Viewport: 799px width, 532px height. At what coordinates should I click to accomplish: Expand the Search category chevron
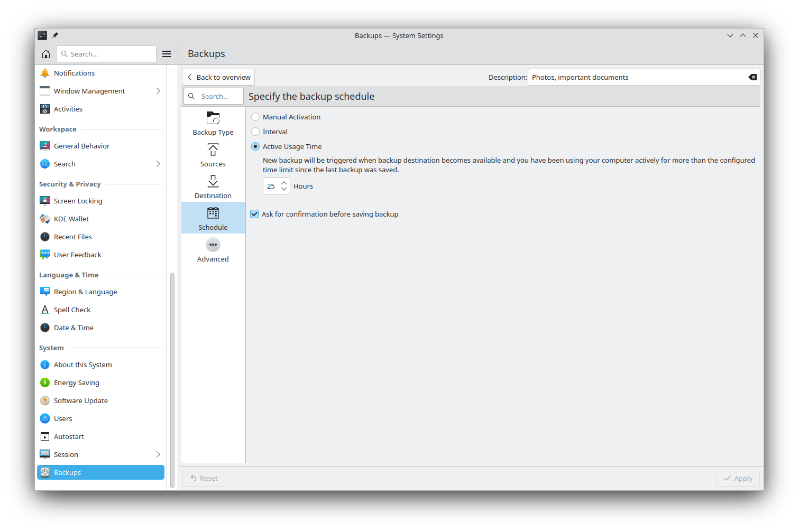coord(158,164)
